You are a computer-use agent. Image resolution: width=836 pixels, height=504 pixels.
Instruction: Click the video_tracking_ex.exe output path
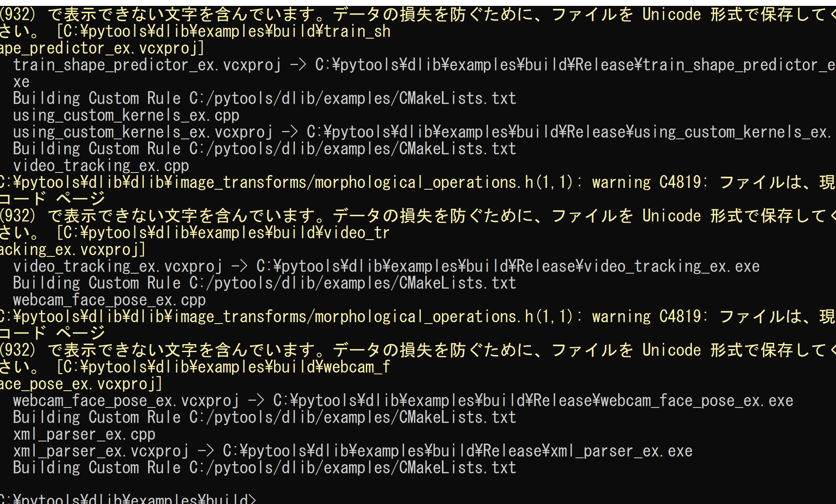[x=508, y=266]
